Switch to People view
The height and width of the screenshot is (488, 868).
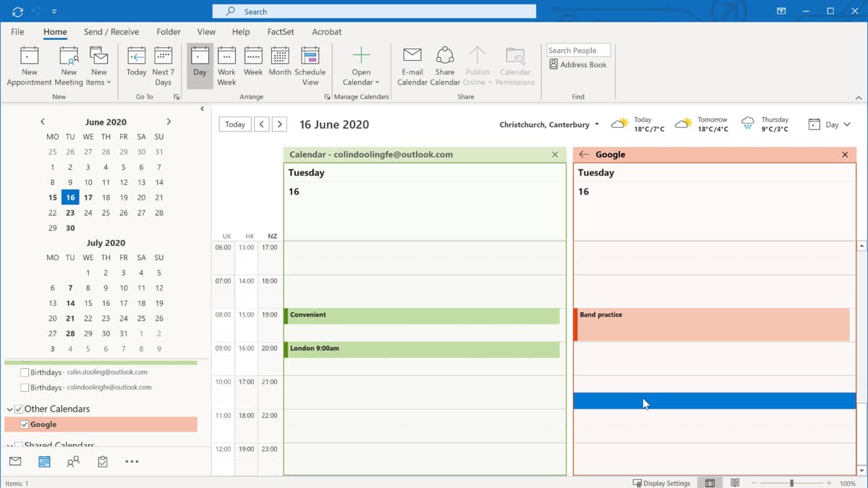(73, 461)
